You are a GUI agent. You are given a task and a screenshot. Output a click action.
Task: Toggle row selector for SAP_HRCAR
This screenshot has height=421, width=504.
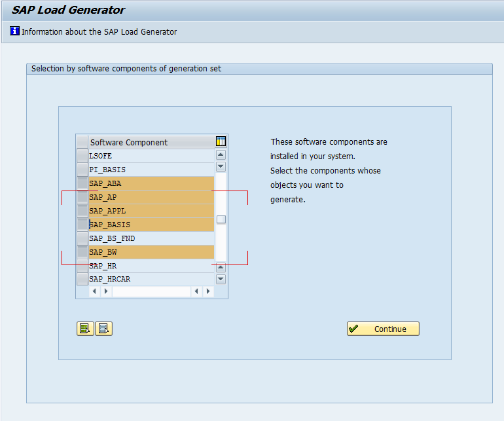[82, 279]
